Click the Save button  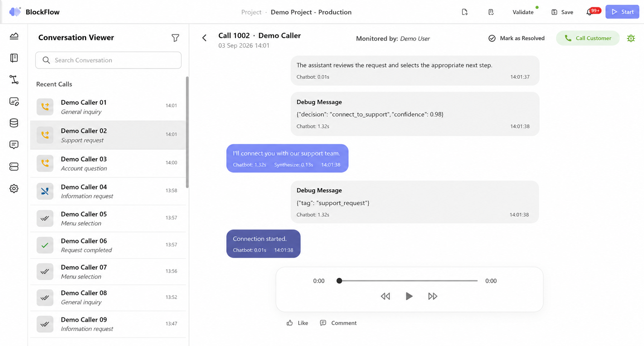tap(562, 12)
